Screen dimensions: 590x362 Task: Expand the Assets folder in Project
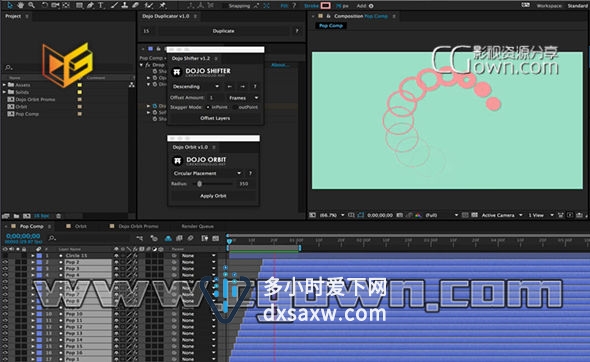click(x=5, y=85)
